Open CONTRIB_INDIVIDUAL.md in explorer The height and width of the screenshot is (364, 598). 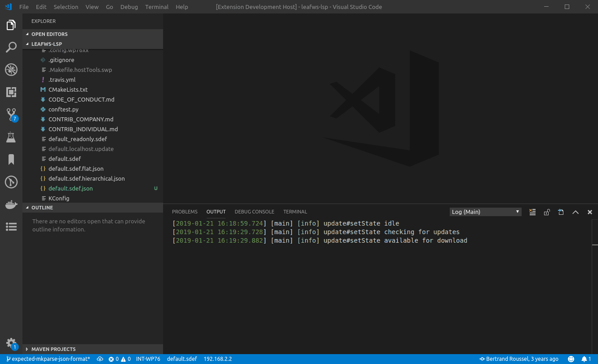(x=93, y=129)
